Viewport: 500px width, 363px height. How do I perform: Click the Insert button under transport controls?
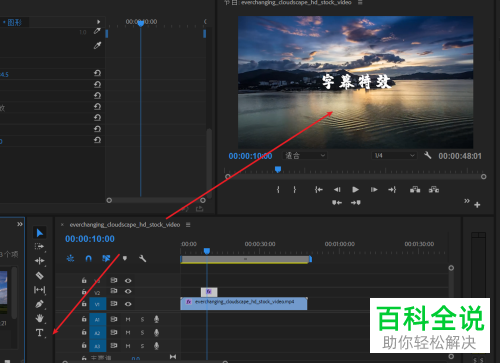tap(337, 202)
